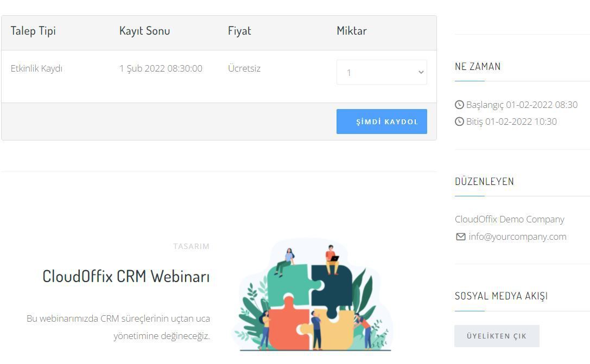Click the SOSYAL MEDYA AKIŞI heading
Viewport: 590px width, 364px height.
(x=501, y=296)
